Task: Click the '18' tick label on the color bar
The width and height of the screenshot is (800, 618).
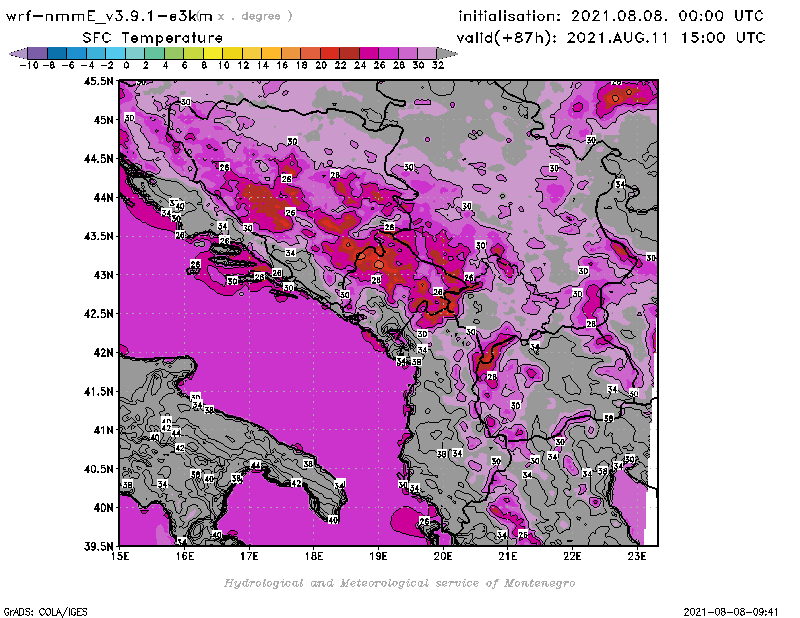Action: [x=302, y=65]
